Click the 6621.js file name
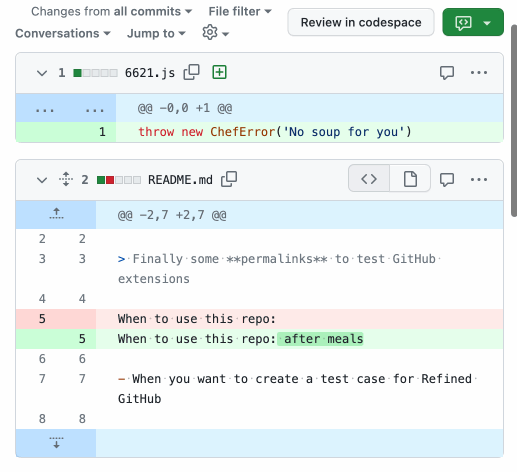Image resolution: width=517 pixels, height=472 pixels. (150, 73)
